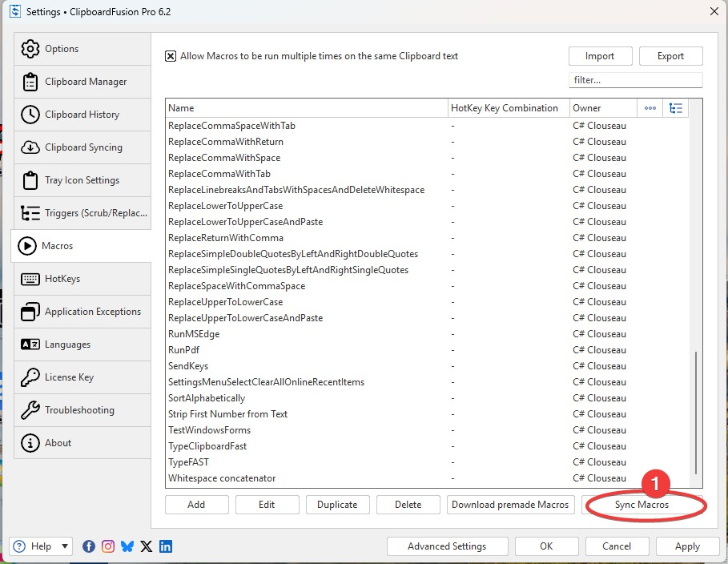Screen dimensions: 728x564
Task: Click the Bluesky butterfly icon
Action: pyautogui.click(x=127, y=546)
